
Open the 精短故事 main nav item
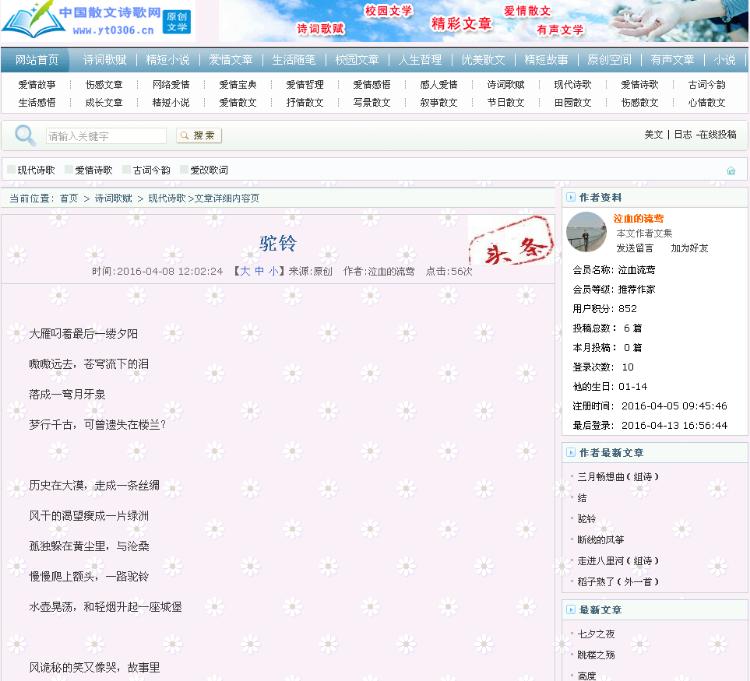(546, 60)
